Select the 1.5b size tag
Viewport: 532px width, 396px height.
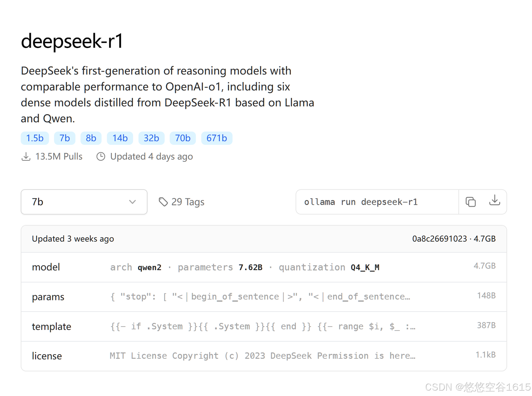tap(34, 138)
